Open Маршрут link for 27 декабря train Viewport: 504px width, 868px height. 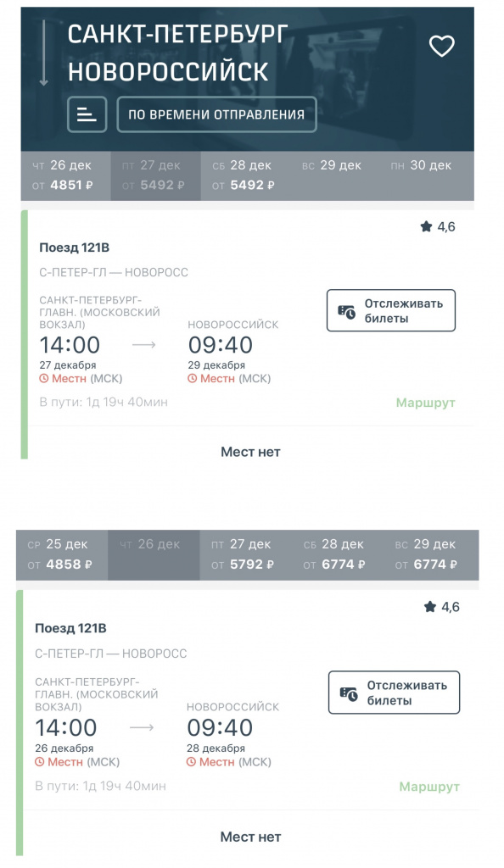[425, 403]
